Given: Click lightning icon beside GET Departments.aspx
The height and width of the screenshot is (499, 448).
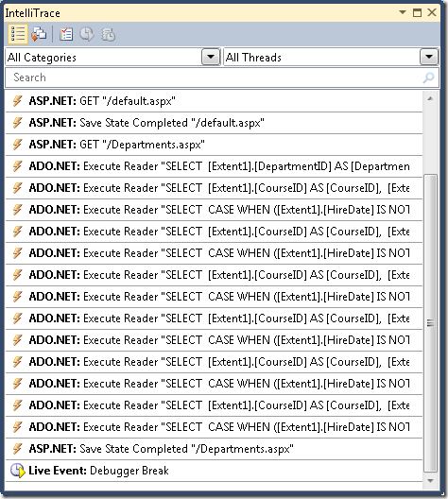Looking at the screenshot, I should [18, 145].
